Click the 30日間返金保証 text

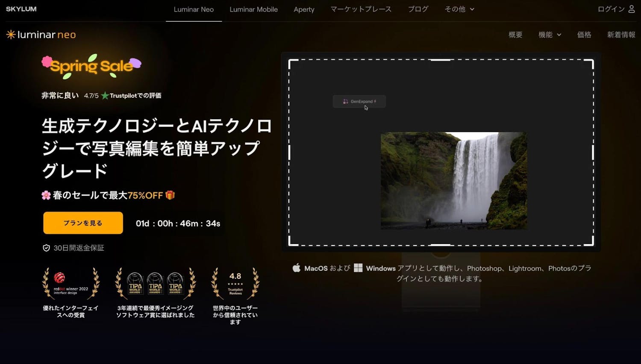pyautogui.click(x=79, y=248)
